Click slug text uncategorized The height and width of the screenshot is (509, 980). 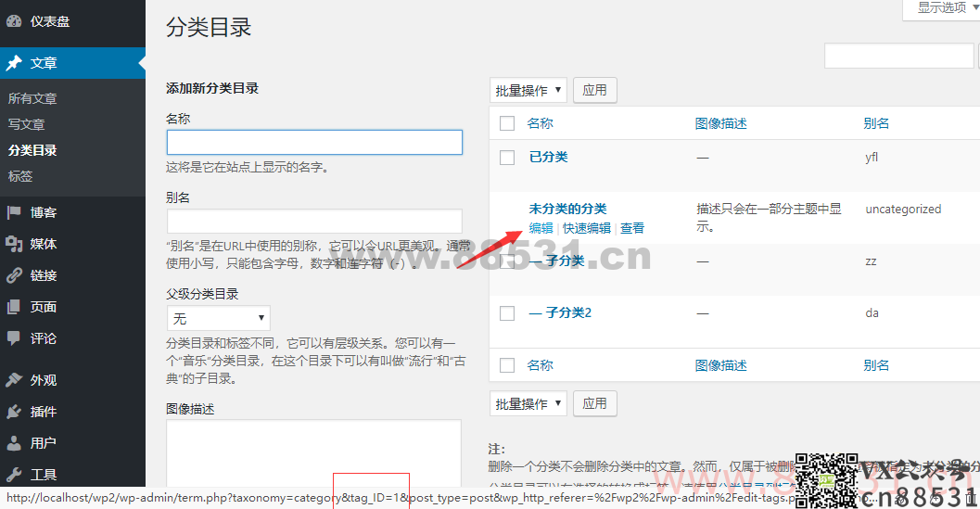tap(903, 209)
